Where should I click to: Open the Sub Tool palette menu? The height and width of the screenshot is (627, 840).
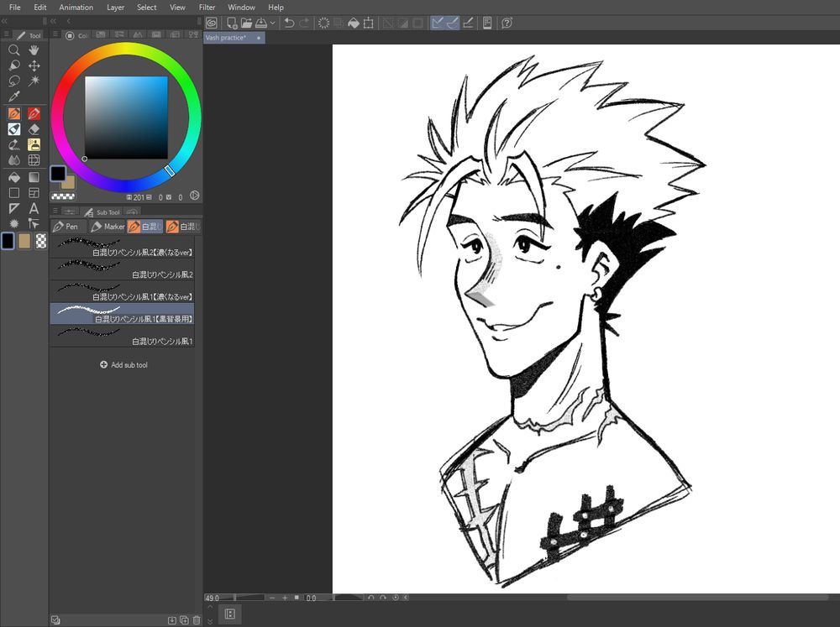pyautogui.click(x=55, y=212)
